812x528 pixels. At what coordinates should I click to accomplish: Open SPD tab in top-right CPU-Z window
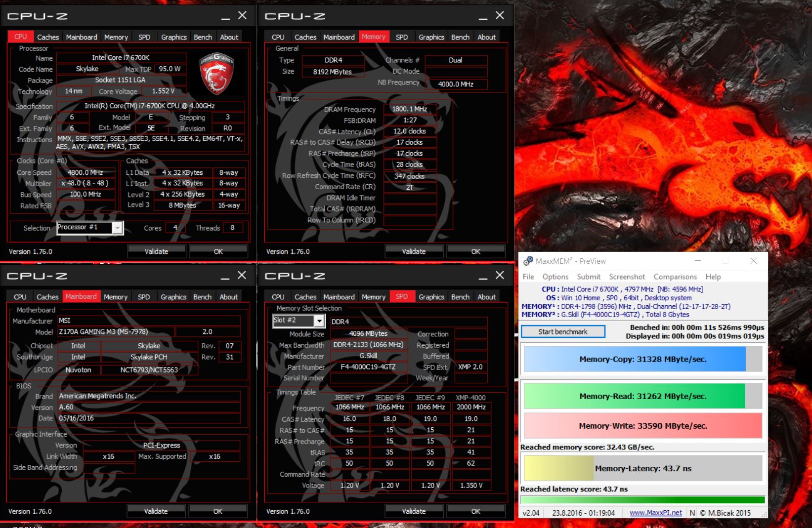(402, 37)
